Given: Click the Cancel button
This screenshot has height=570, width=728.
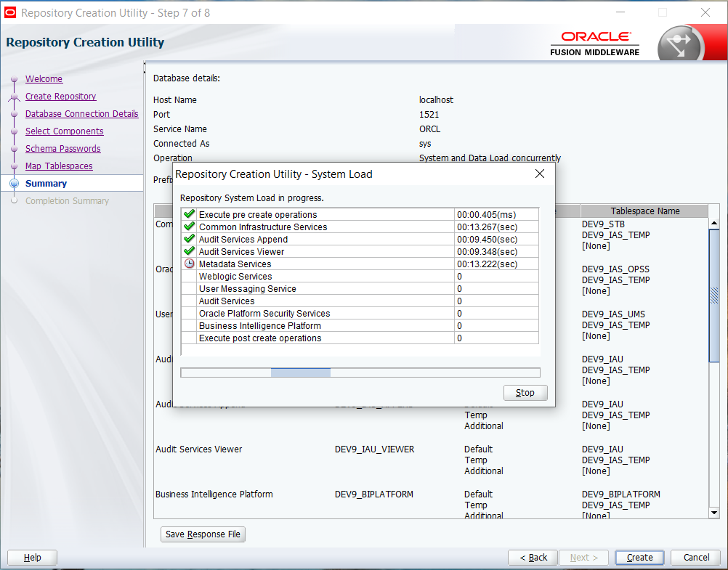Looking at the screenshot, I should coord(696,558).
